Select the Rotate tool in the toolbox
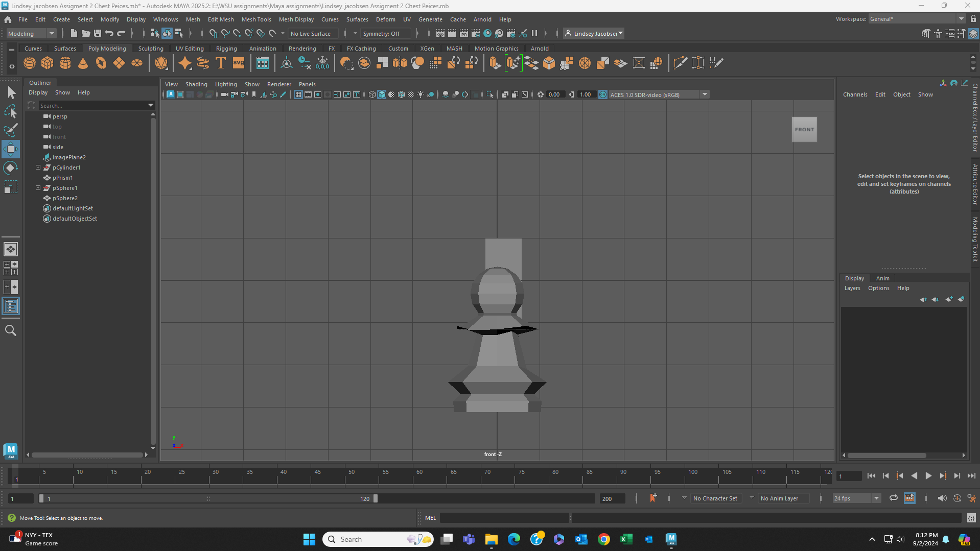This screenshot has width=980, height=551. click(10, 168)
